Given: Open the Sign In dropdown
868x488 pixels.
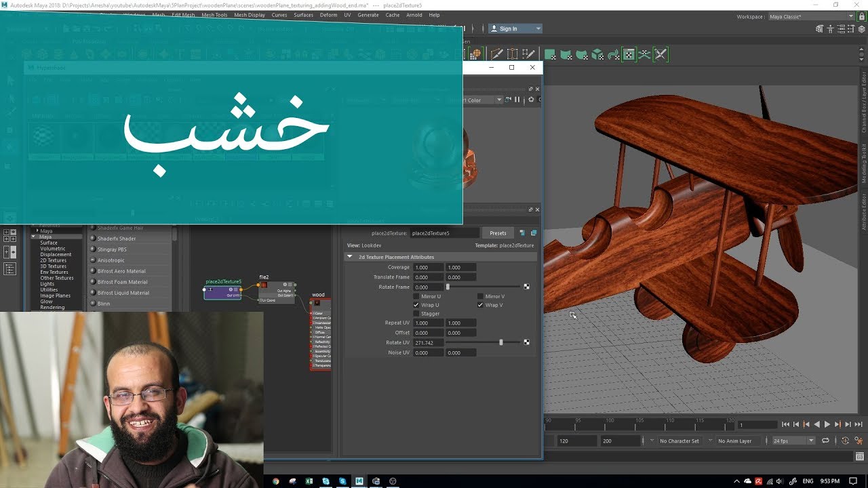Looking at the screenshot, I should click(x=515, y=28).
